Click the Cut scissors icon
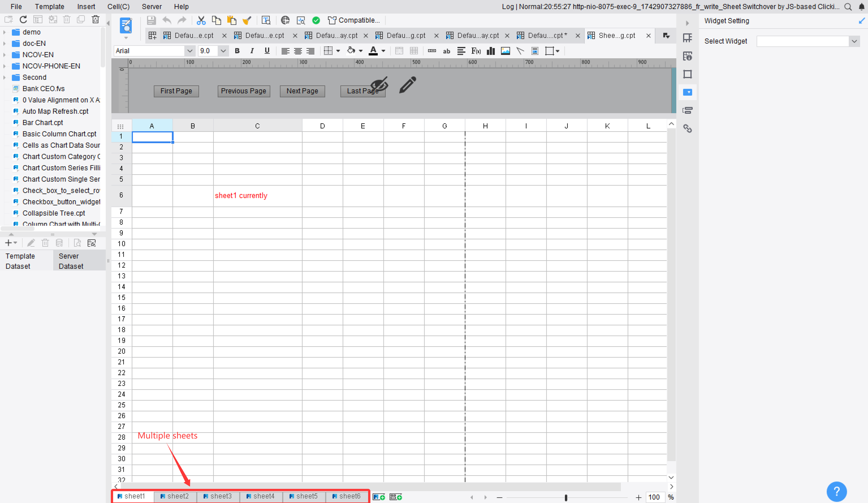The image size is (868, 503). 201,20
